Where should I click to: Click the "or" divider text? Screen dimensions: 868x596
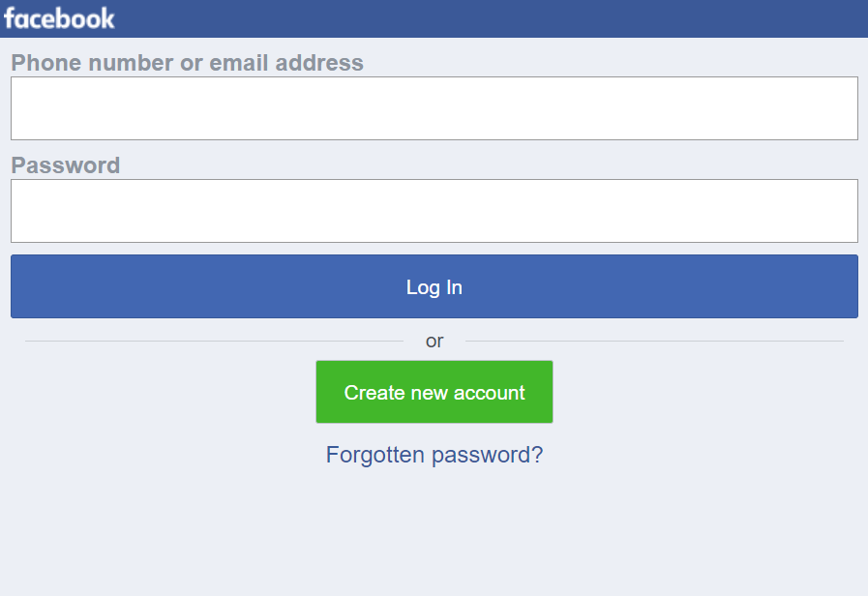434,341
